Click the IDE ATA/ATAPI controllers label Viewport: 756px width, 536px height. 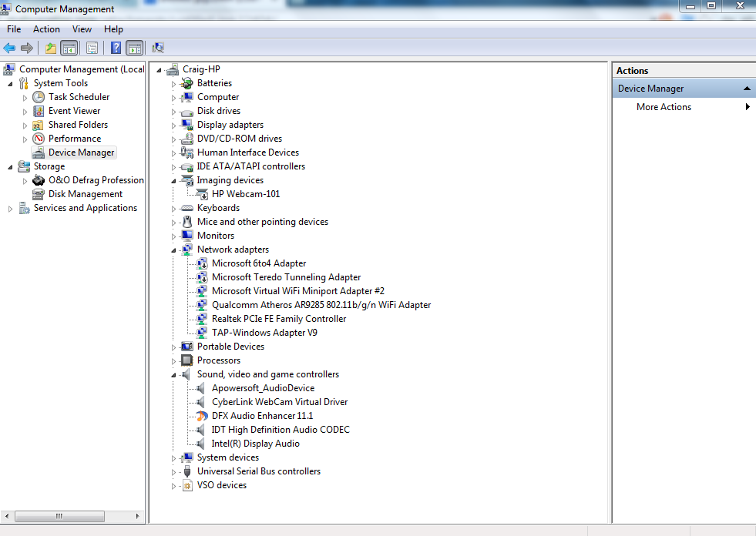[x=250, y=166]
